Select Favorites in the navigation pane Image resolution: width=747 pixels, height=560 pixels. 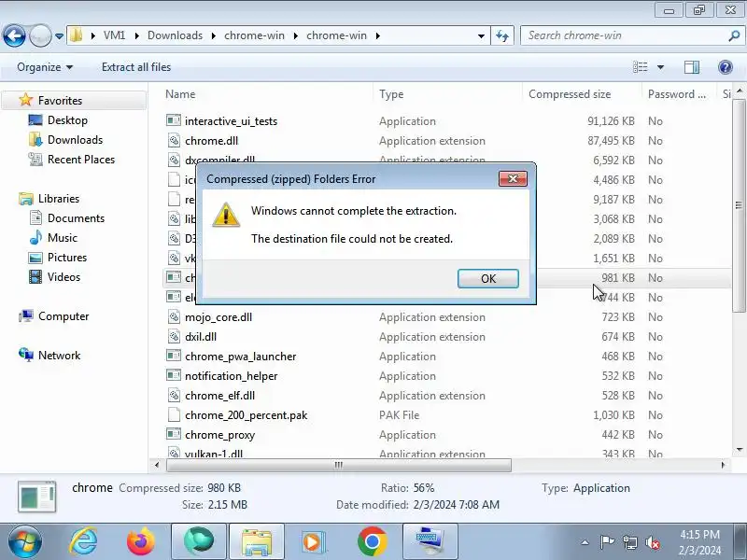click(60, 101)
